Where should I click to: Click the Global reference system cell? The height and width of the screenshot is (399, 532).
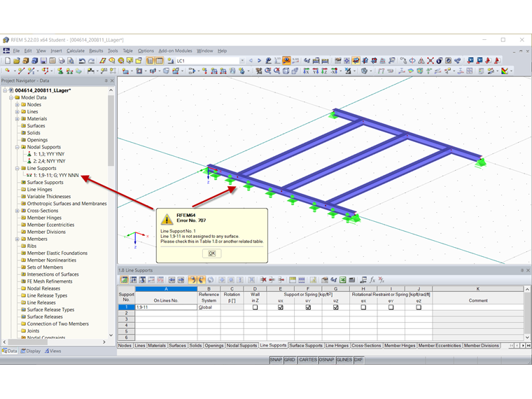point(209,307)
